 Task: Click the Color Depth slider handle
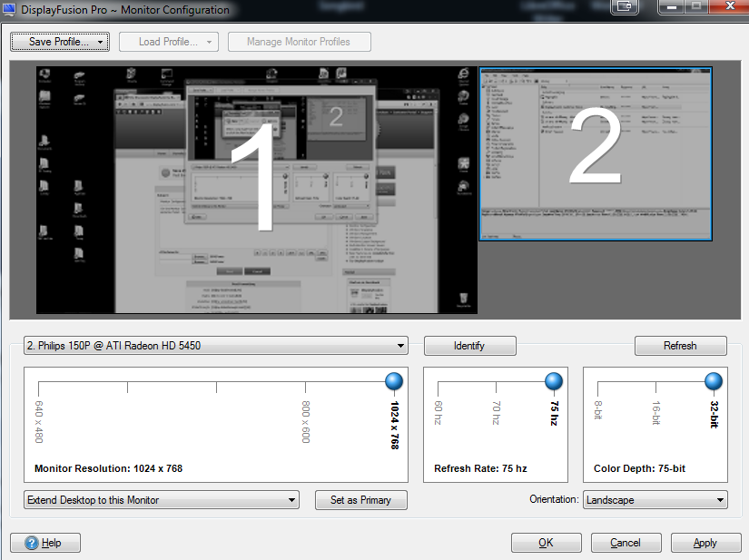pos(714,381)
